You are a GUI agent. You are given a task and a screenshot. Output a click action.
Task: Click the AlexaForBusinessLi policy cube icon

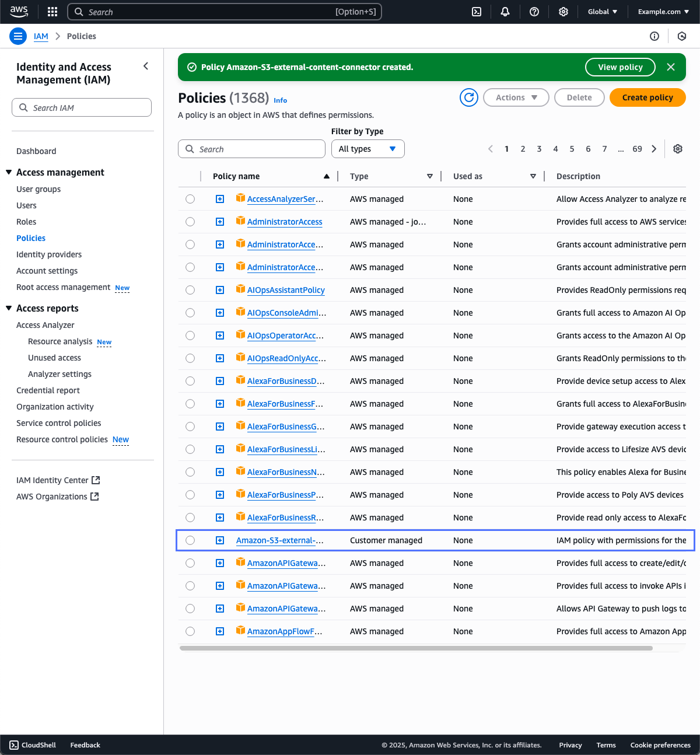240,449
